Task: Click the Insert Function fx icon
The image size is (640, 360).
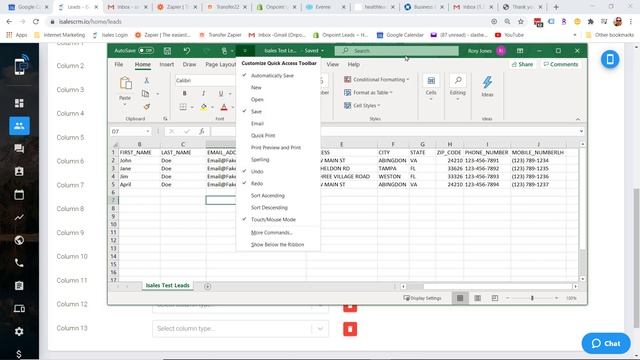Action: coord(202,131)
